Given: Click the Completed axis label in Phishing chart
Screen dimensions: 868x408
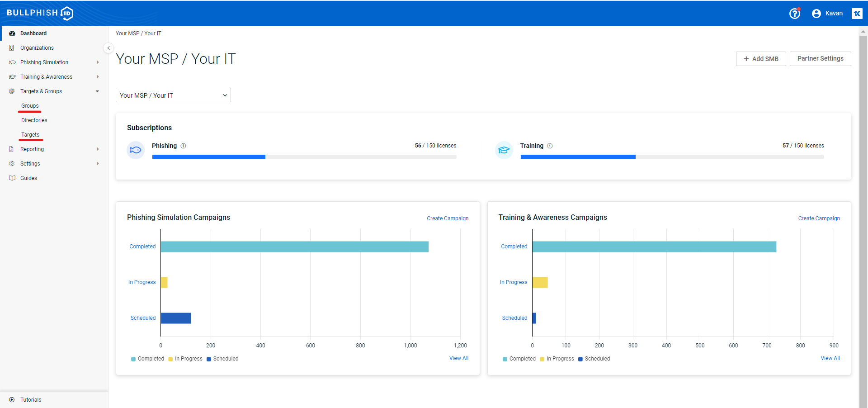Looking at the screenshot, I should click(x=142, y=247).
